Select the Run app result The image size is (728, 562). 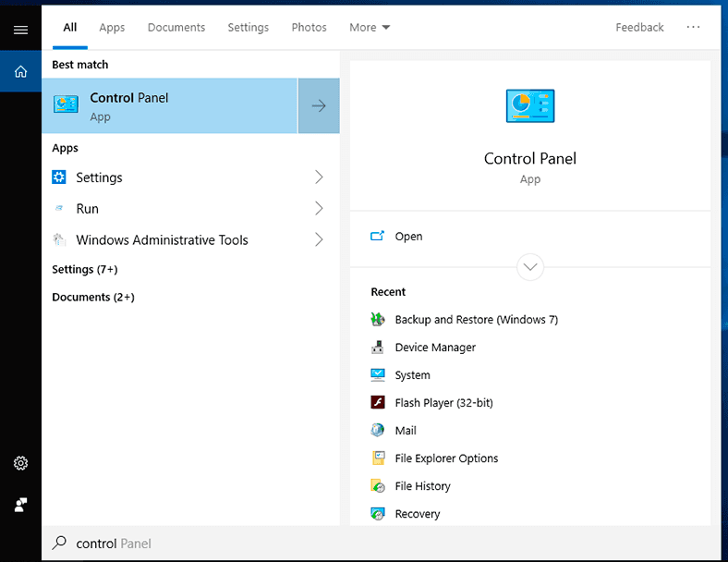190,208
